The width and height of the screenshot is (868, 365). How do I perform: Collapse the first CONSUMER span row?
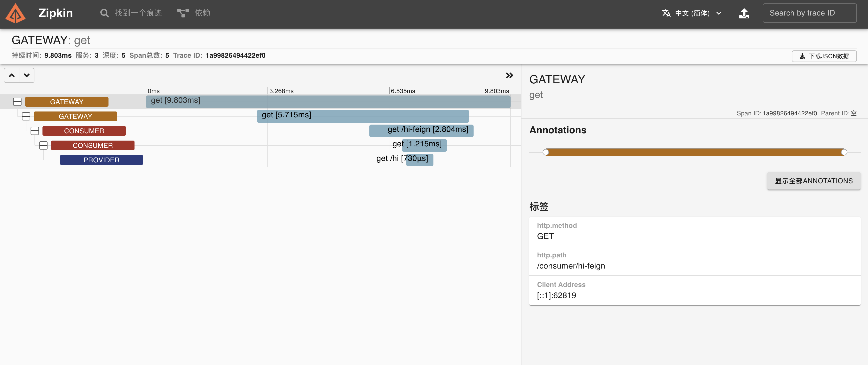point(35,131)
